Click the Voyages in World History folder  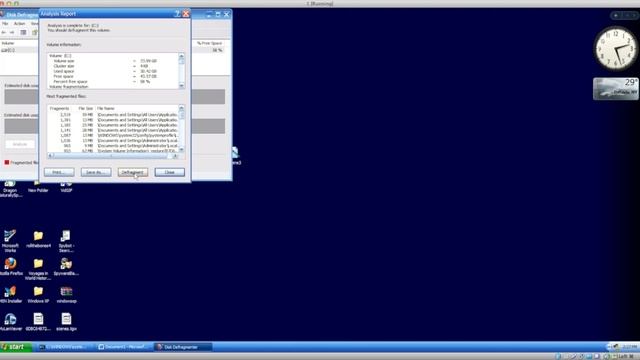click(38, 269)
